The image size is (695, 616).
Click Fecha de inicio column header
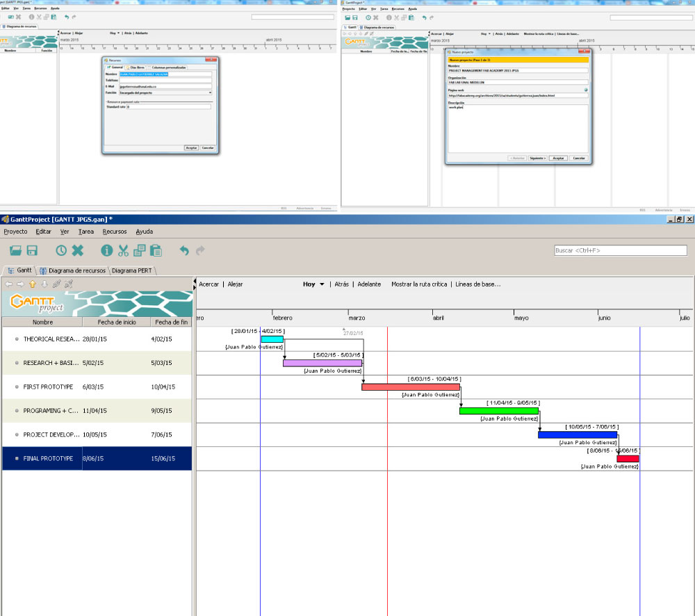coord(117,323)
